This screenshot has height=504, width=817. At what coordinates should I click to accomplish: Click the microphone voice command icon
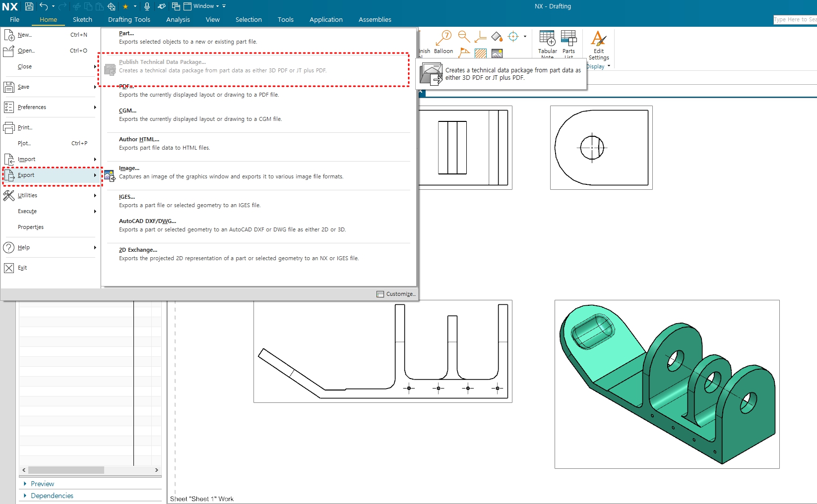[x=147, y=6]
